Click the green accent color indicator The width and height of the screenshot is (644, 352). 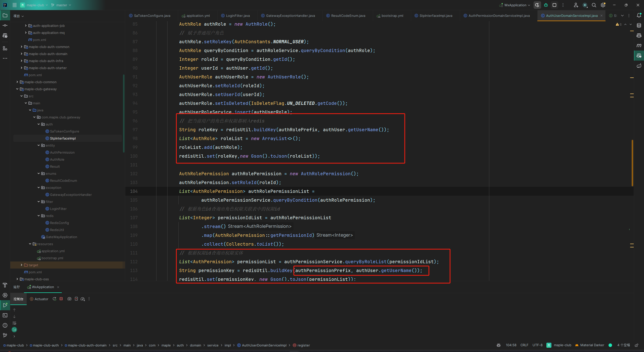[610, 345]
